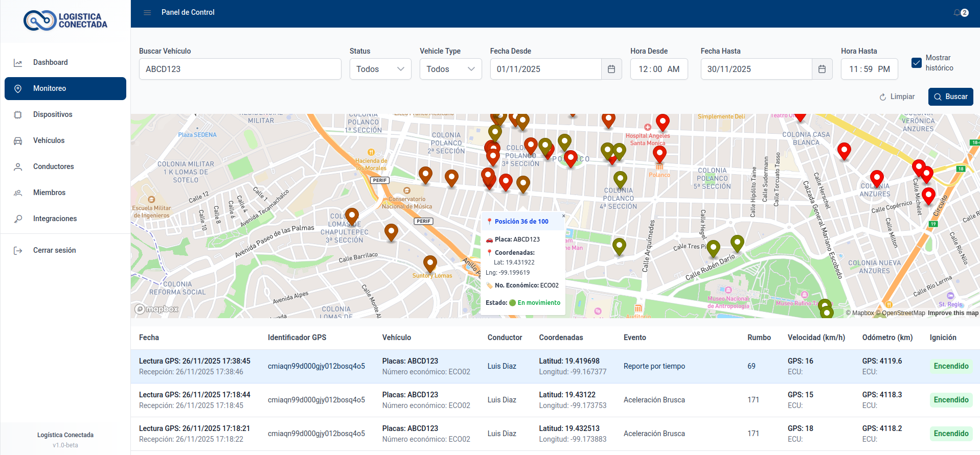Click the Fecha Hasta calendar icon
The image size is (980, 455).
822,69
